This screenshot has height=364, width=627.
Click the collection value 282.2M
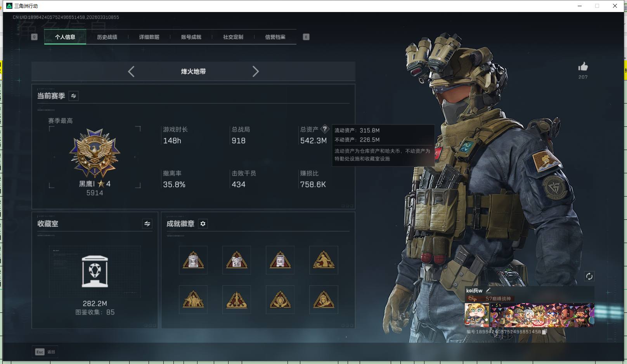[95, 304]
